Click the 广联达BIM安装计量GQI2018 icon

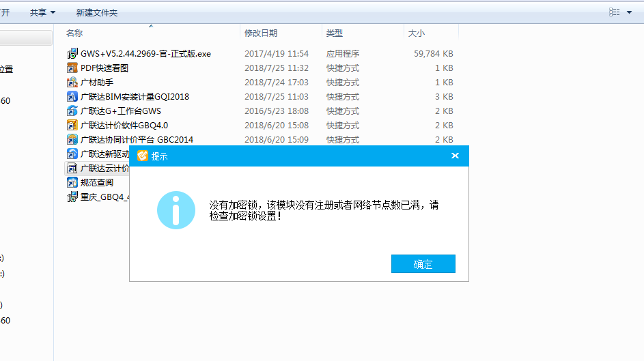72,96
